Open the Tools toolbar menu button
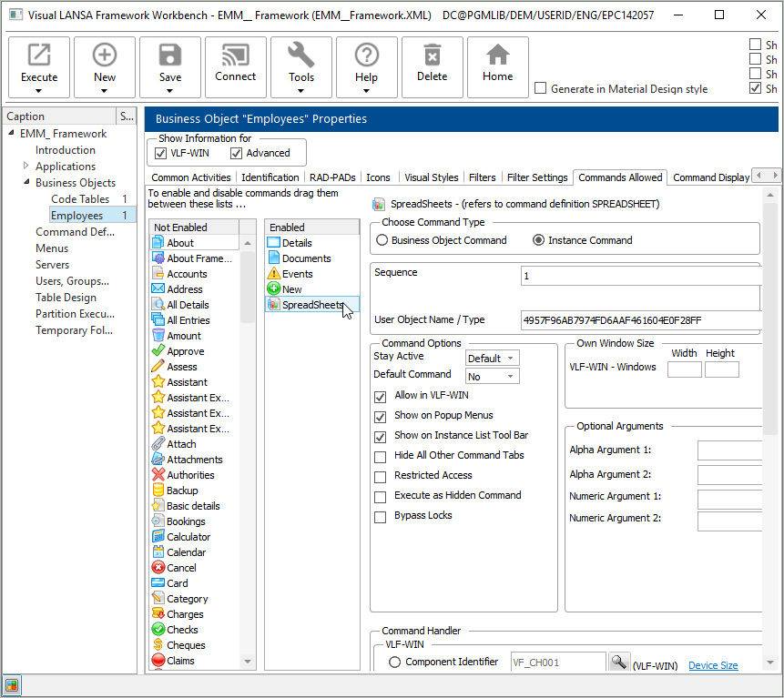 pyautogui.click(x=301, y=67)
